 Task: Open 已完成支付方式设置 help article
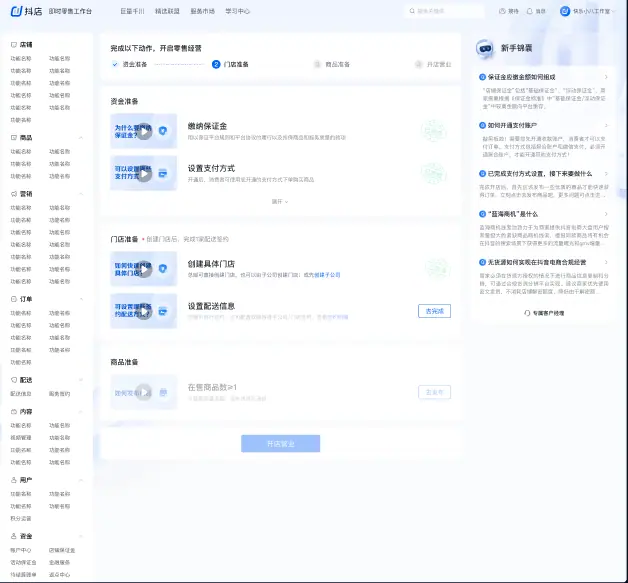tap(539, 174)
